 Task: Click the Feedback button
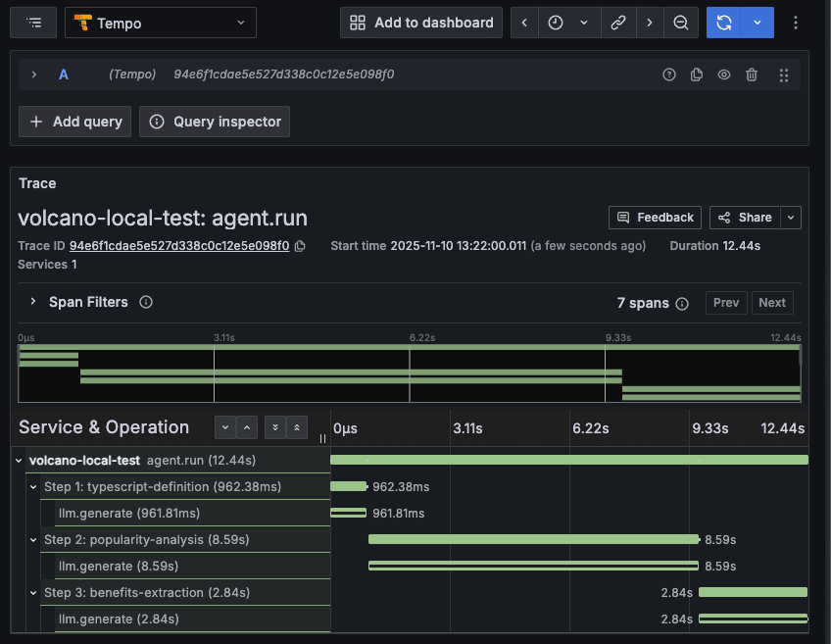tap(654, 218)
